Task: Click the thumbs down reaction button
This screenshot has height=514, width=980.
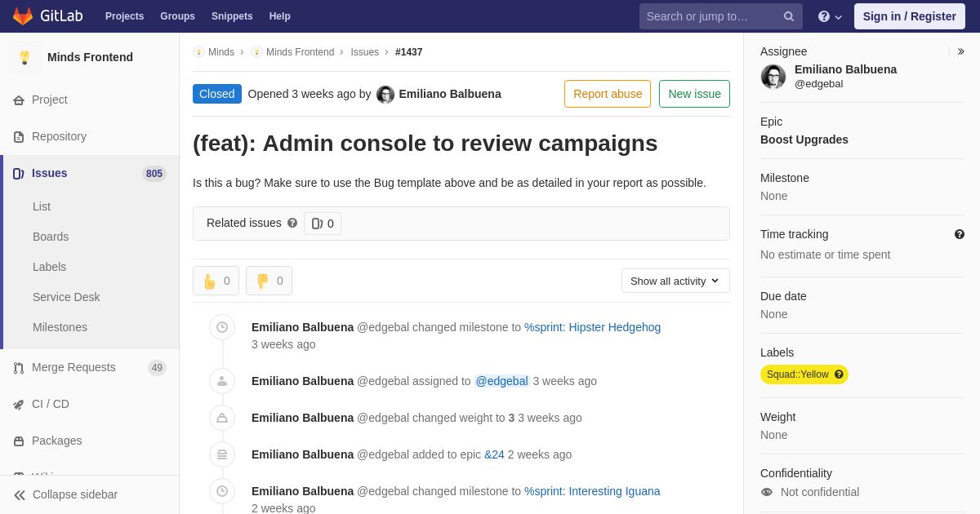Action: tap(269, 281)
